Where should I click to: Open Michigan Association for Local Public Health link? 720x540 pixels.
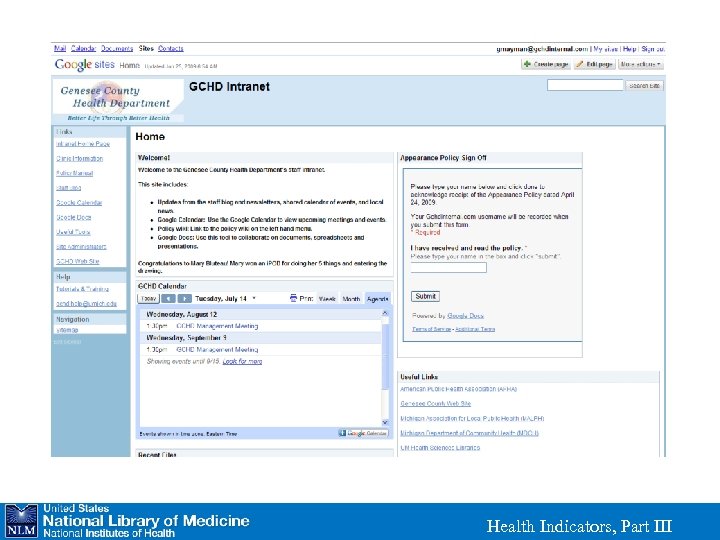[472, 418]
